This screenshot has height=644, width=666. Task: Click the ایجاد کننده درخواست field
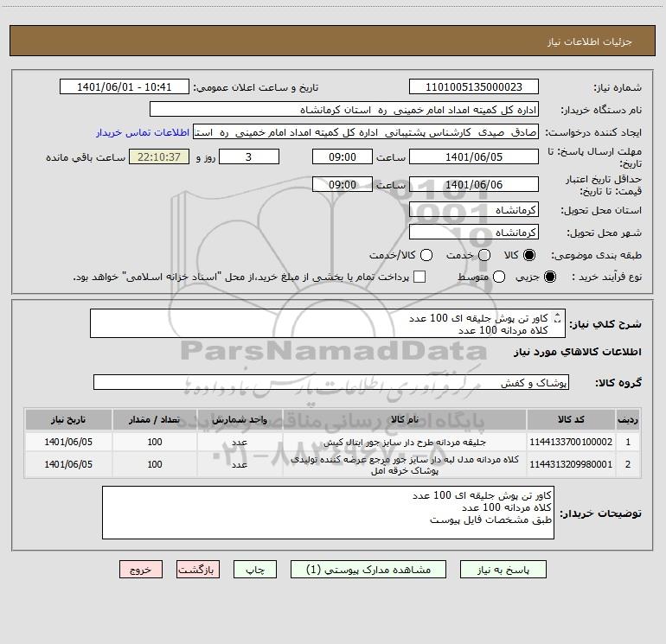[366, 132]
